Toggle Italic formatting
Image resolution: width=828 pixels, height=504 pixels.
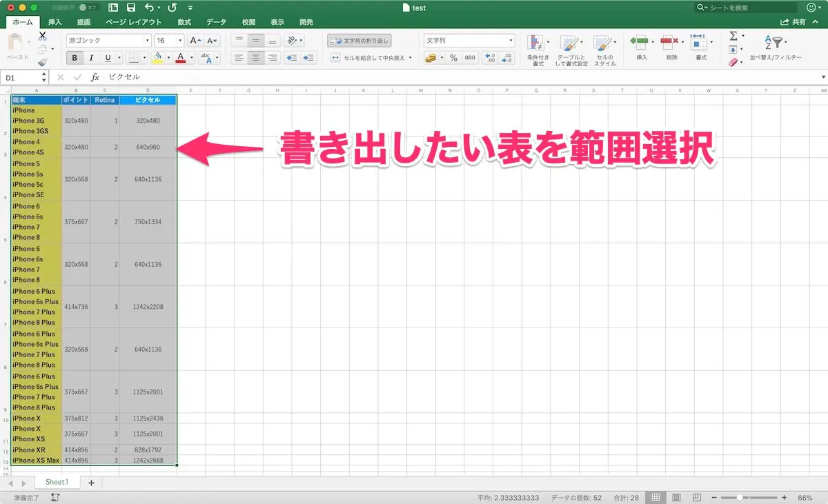(92, 58)
